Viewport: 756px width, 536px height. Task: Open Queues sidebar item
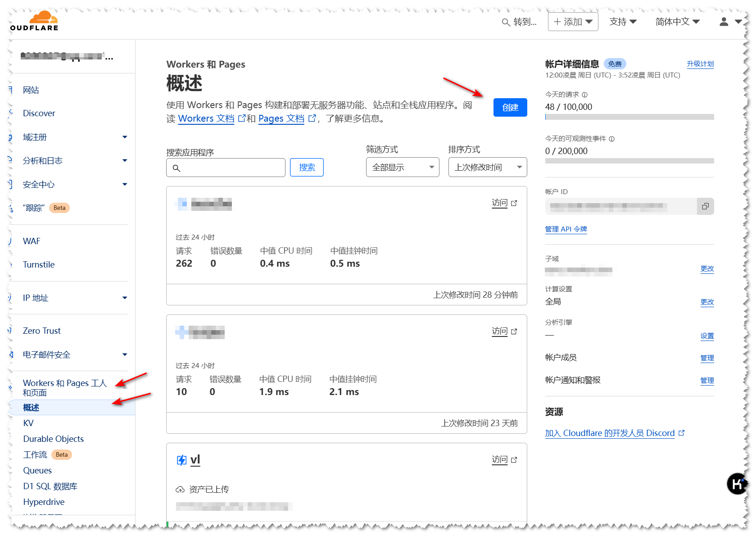point(37,470)
